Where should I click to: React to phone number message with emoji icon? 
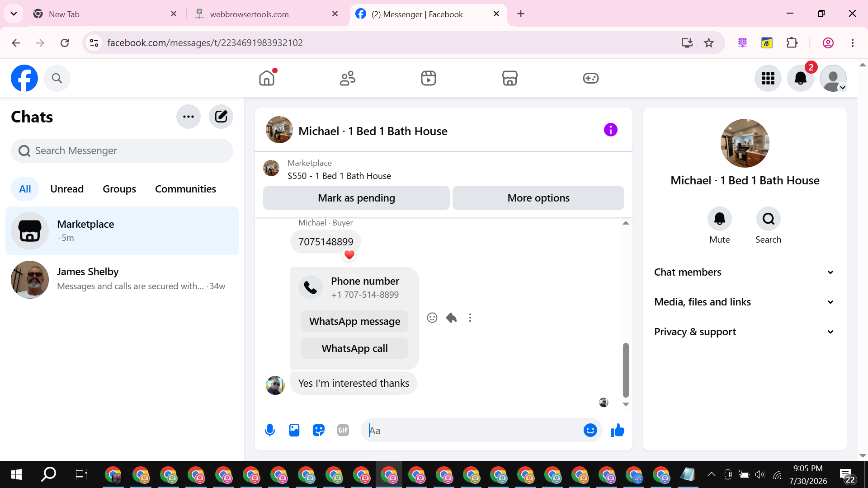(x=432, y=318)
